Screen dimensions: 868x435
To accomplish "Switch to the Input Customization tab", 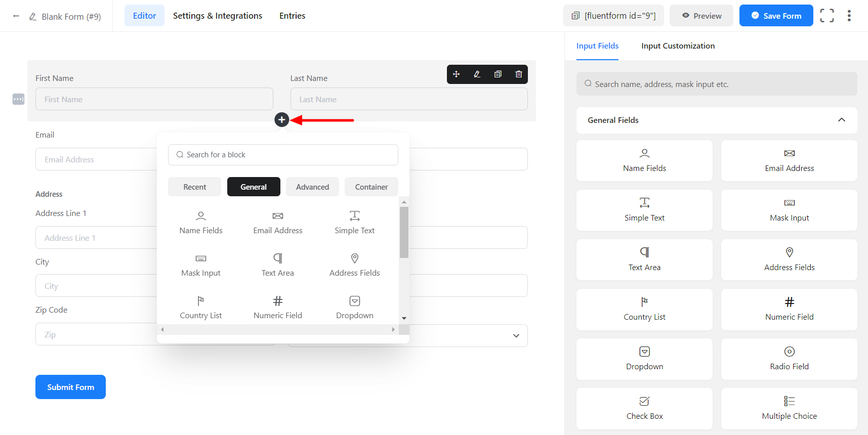I will (678, 46).
